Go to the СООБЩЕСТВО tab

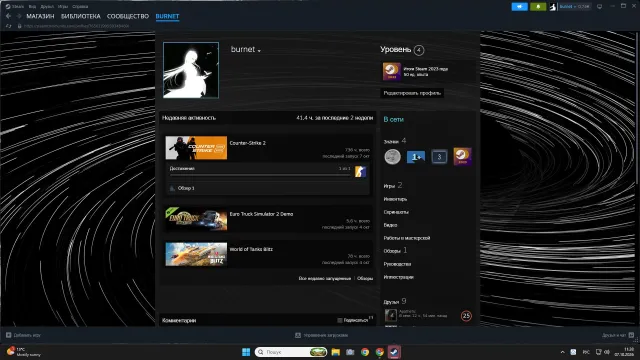click(x=128, y=16)
